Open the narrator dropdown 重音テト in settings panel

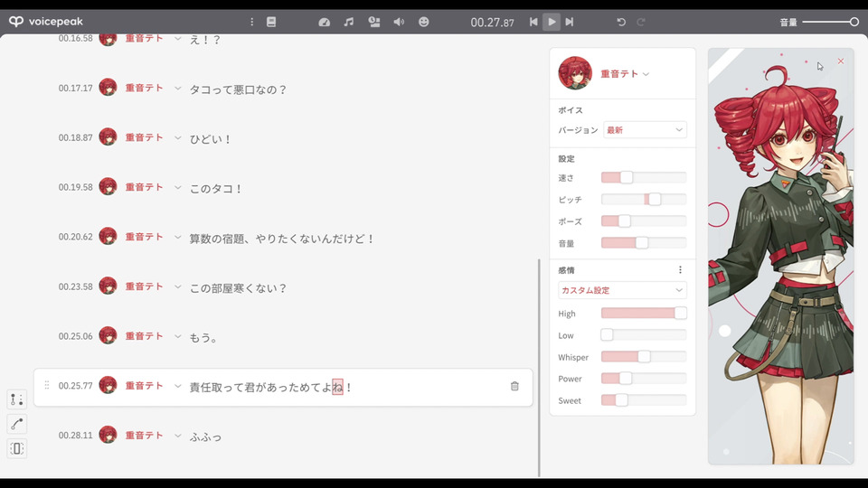click(625, 73)
